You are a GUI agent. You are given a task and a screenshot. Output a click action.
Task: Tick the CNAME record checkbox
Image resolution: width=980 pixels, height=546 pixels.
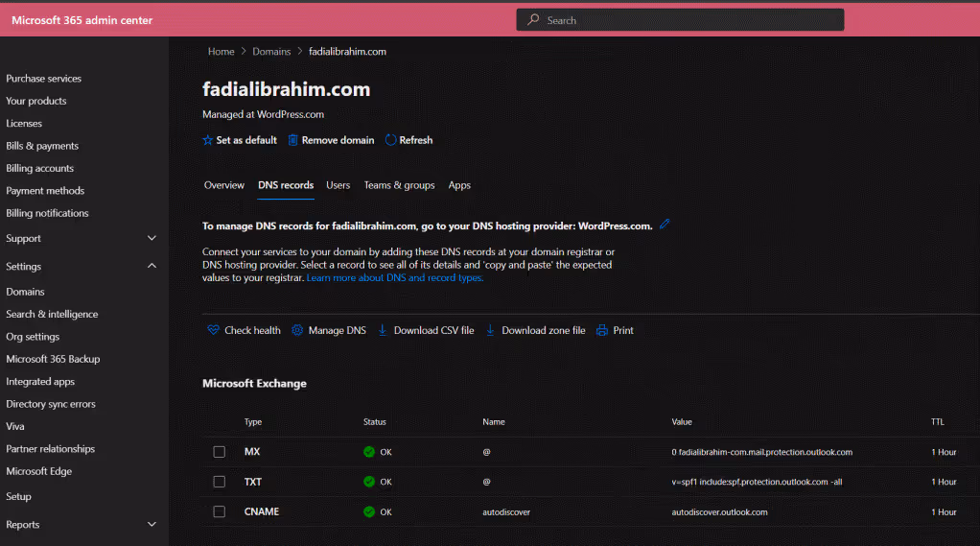pos(219,511)
